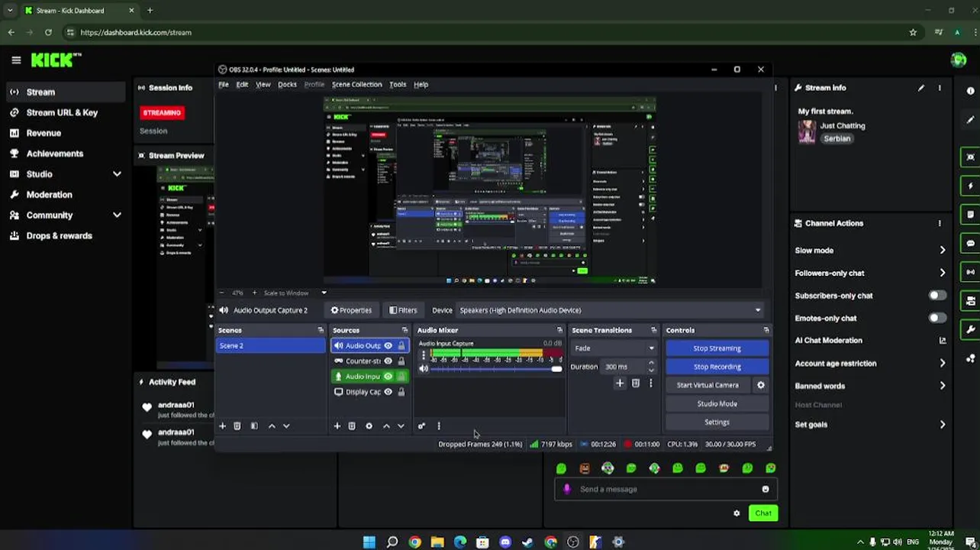Open Channel Actions three-dot menu
This screenshot has height=550, width=980.
pyautogui.click(x=940, y=223)
